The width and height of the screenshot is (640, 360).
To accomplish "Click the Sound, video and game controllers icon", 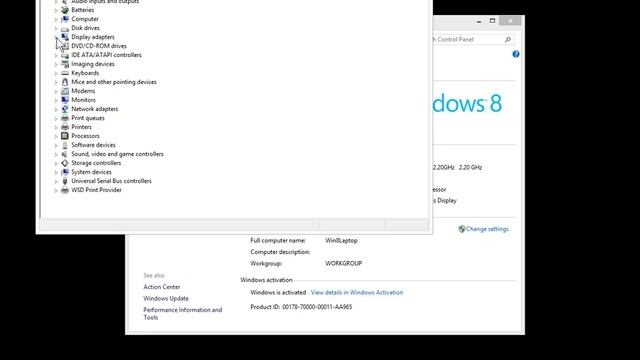I will 64,154.
